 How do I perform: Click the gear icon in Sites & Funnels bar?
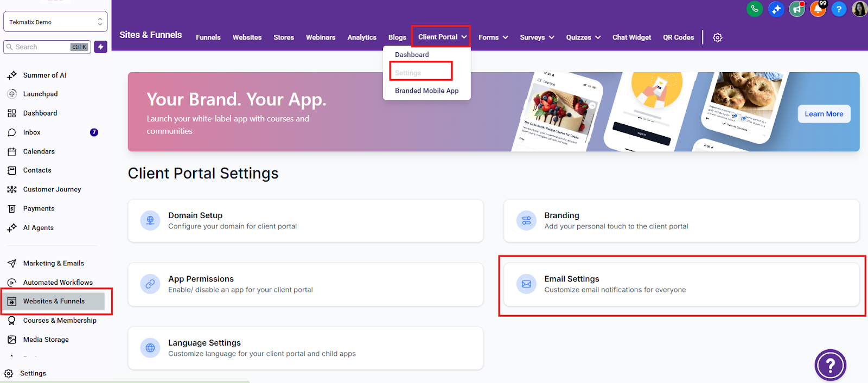[718, 37]
